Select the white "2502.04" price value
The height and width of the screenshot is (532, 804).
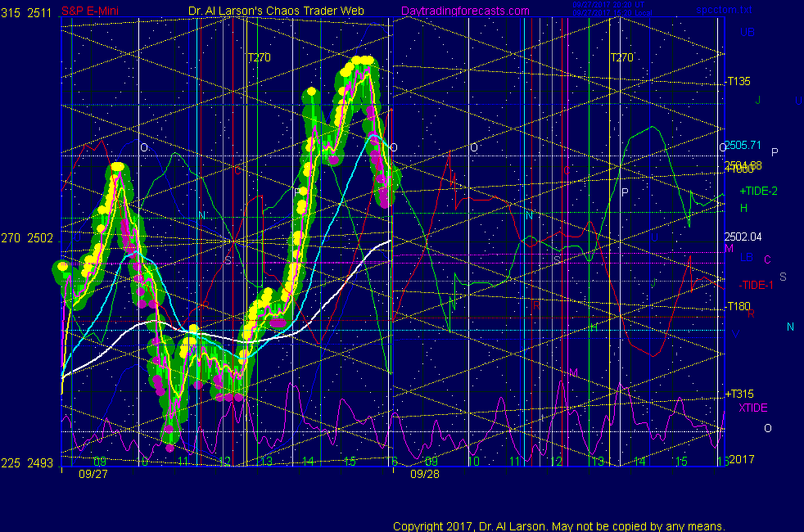click(743, 237)
